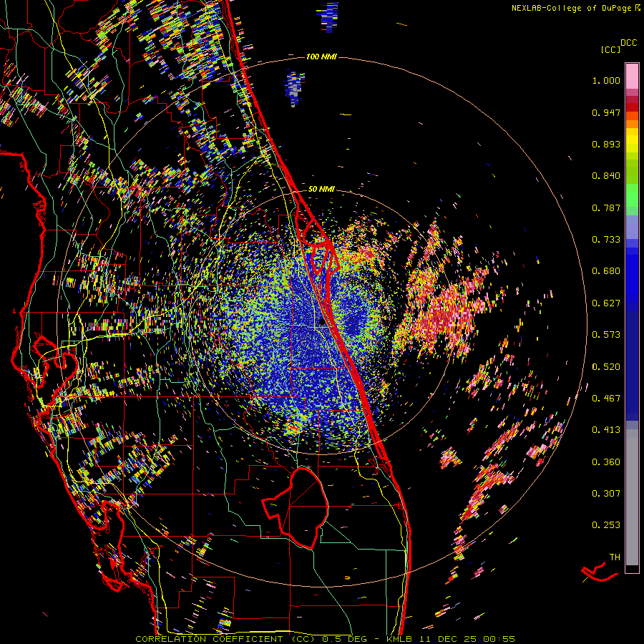Click the 0.520 scale value

[x=606, y=367]
